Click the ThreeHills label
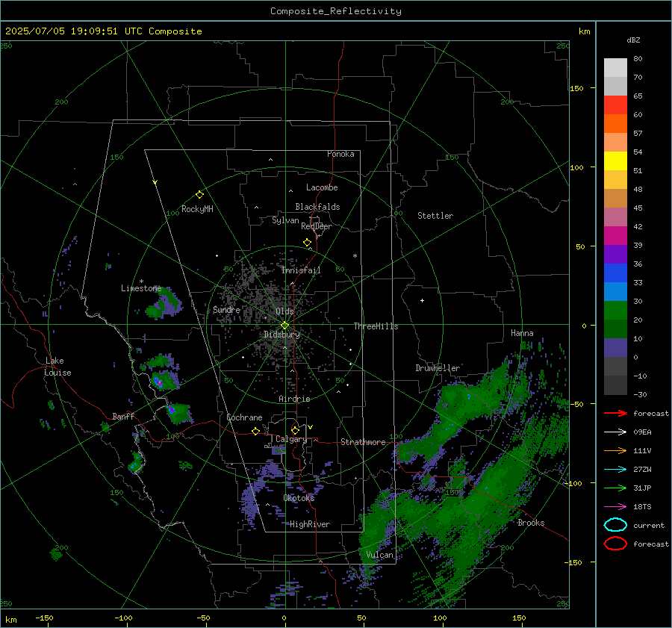672x628 pixels. (x=376, y=326)
